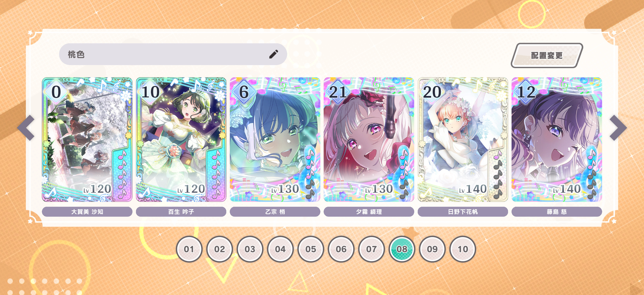Select the 大賀美 沙知 card with cost 0
644x295 pixels.
pos(87,139)
